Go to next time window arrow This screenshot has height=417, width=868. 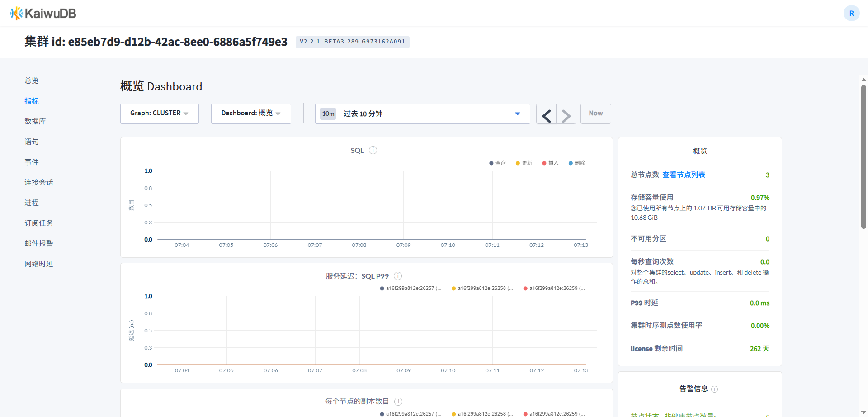tap(566, 114)
